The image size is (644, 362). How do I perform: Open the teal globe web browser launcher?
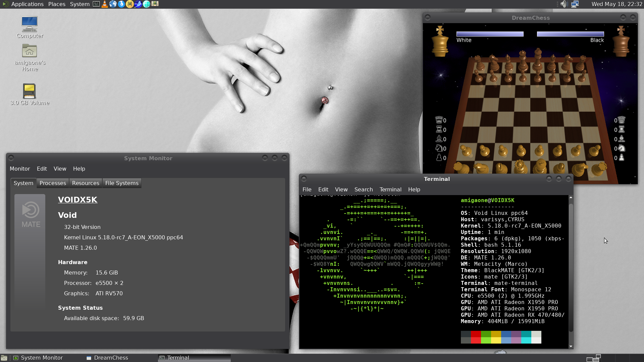(147, 4)
